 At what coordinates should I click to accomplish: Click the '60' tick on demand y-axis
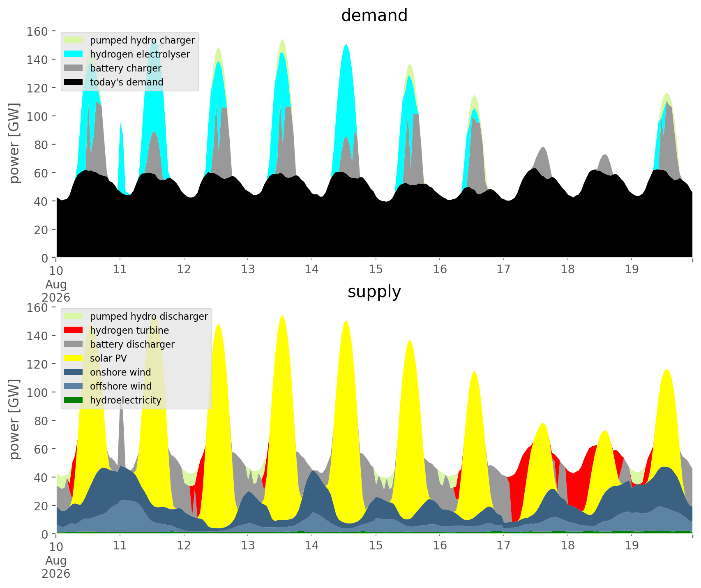(41, 173)
